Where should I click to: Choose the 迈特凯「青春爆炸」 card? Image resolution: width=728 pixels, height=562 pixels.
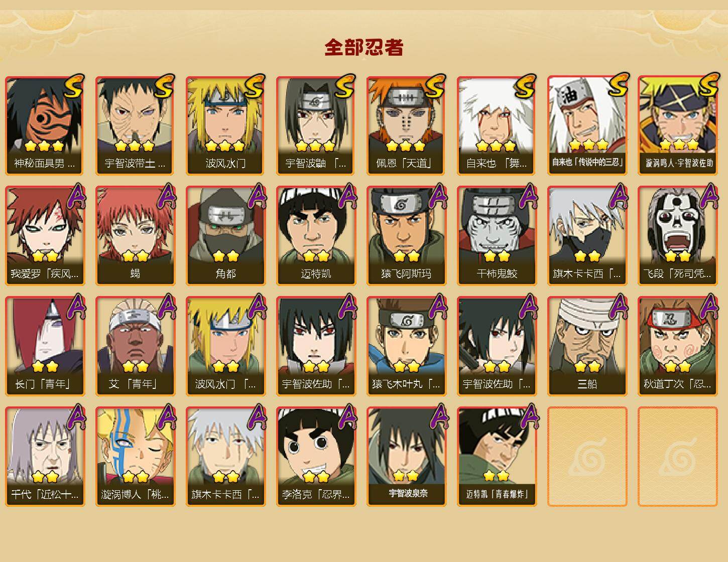(x=497, y=457)
